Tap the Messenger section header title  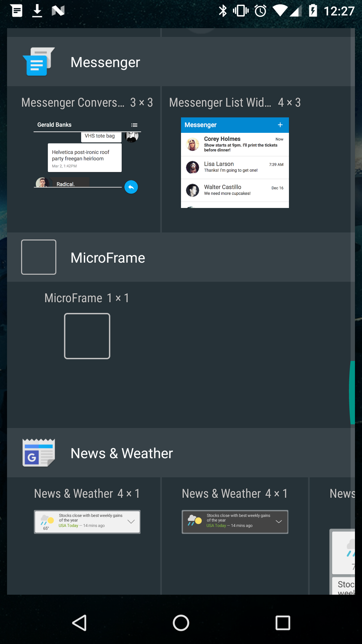click(105, 62)
